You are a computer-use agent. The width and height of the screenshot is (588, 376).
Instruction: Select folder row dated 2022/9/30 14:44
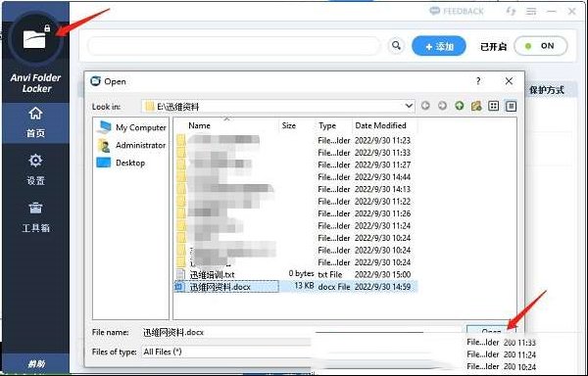coord(295,177)
